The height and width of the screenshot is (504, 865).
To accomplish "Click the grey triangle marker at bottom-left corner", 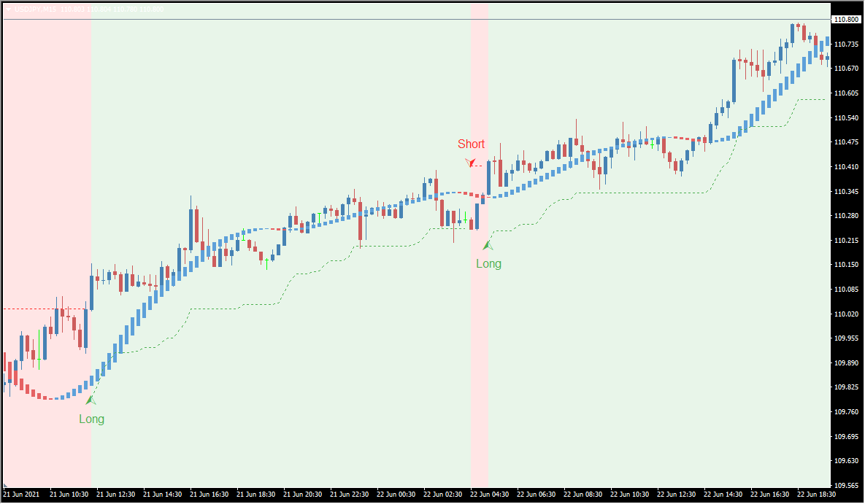I will pos(5,484).
